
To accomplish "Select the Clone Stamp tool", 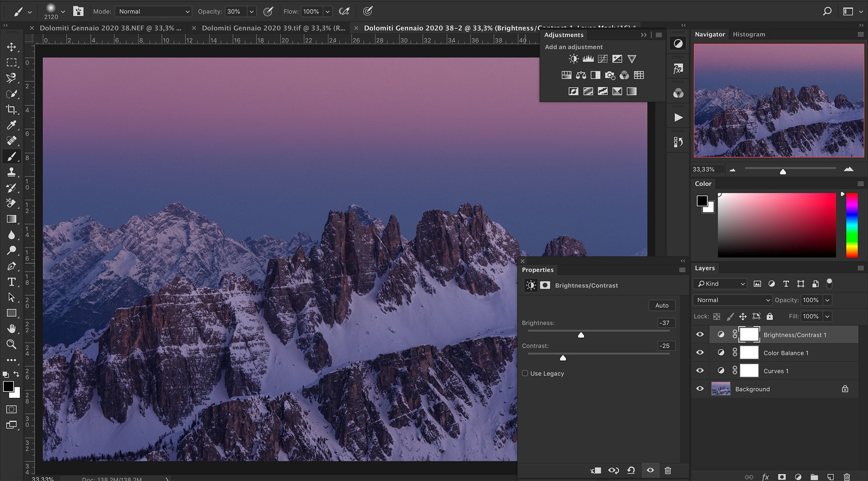I will (x=11, y=172).
